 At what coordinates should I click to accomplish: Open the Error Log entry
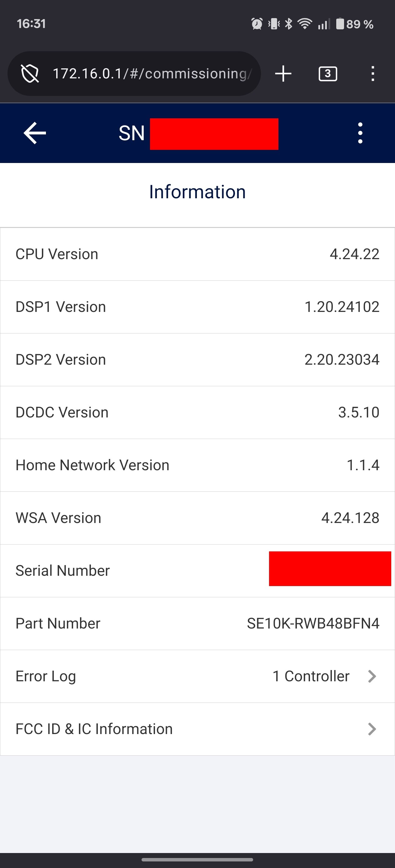tap(46, 676)
